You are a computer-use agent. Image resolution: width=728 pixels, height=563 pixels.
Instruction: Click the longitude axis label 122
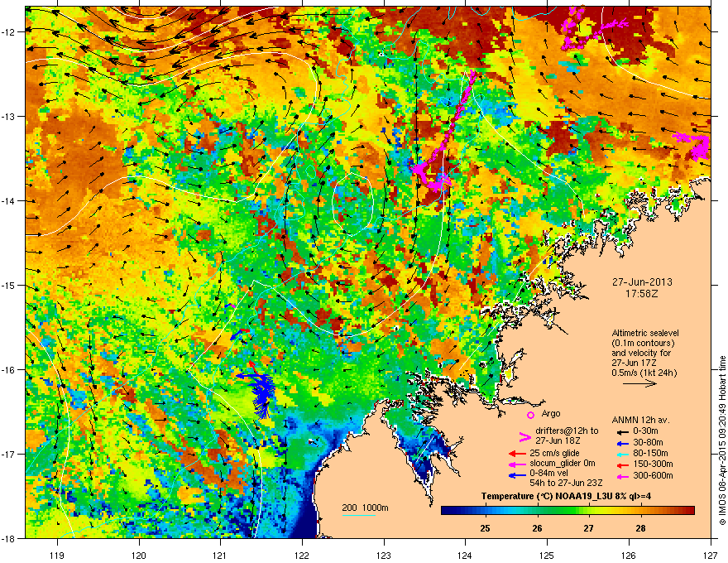pyautogui.click(x=302, y=555)
